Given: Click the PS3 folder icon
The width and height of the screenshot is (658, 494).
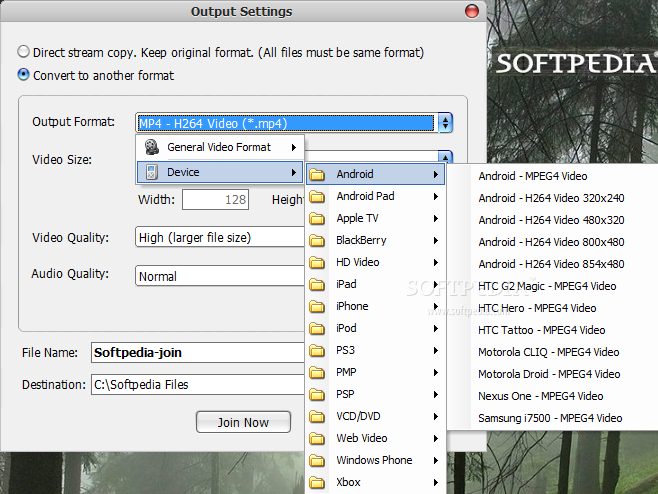Looking at the screenshot, I should pyautogui.click(x=317, y=350).
